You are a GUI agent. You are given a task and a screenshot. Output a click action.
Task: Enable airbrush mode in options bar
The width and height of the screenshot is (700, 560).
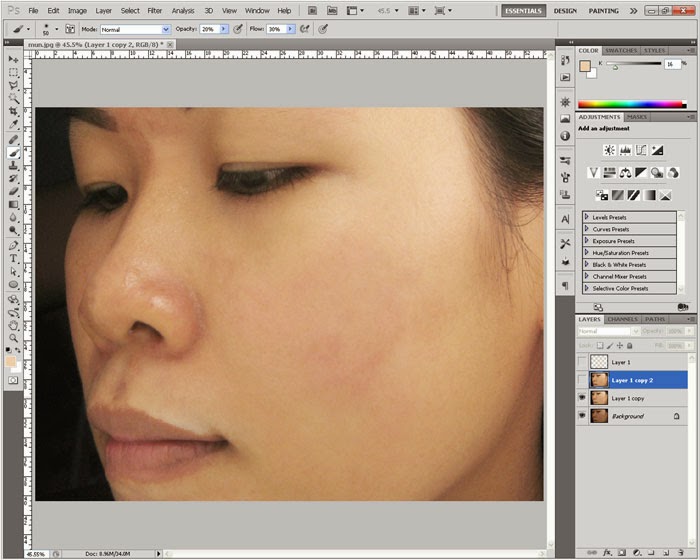tap(304, 29)
